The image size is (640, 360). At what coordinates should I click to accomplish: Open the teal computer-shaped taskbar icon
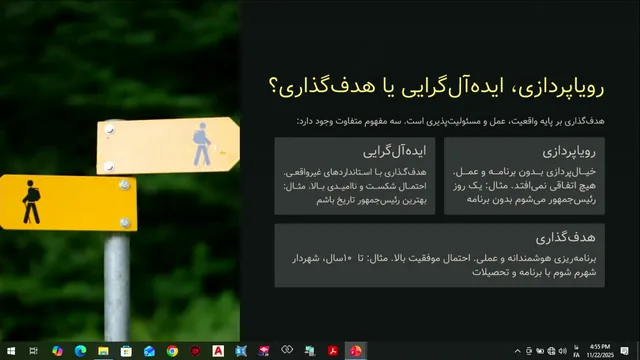(310, 351)
